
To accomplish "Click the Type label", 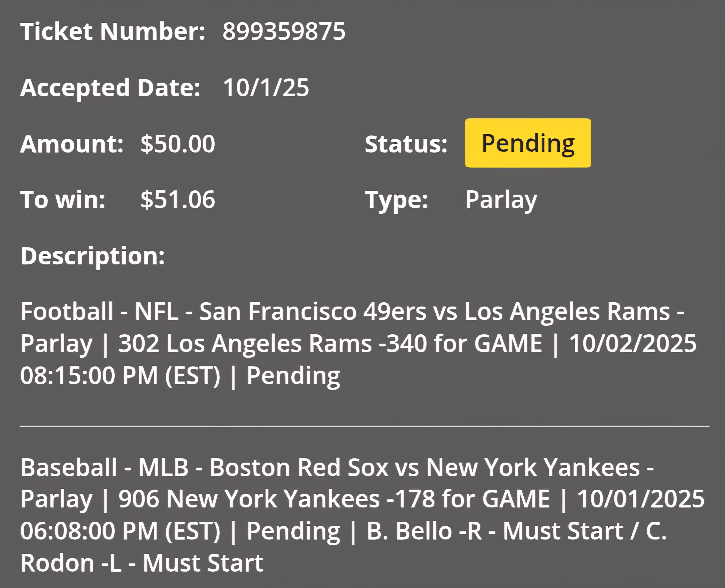I will click(396, 201).
